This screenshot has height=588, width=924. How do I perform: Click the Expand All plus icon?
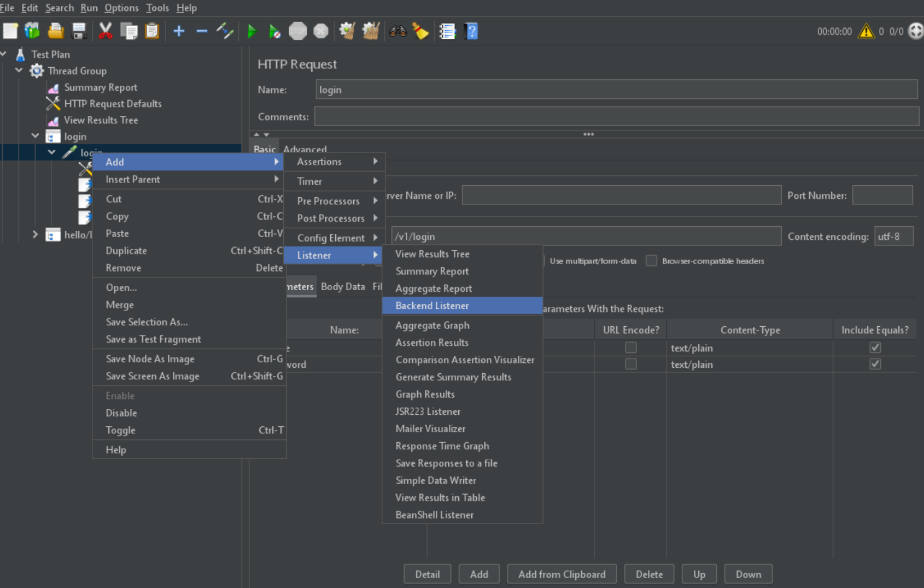click(179, 31)
